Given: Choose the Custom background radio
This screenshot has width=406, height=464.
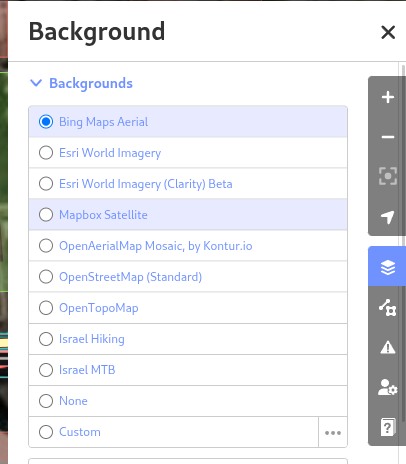Looking at the screenshot, I should click(x=46, y=432).
